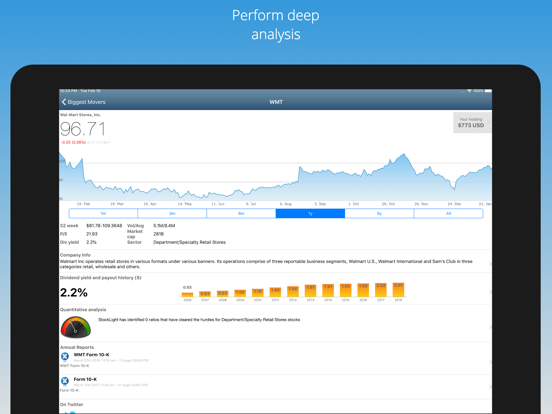This screenshot has width=552, height=414.
Task: Tap the back chevron arrow icon
Action: point(64,102)
